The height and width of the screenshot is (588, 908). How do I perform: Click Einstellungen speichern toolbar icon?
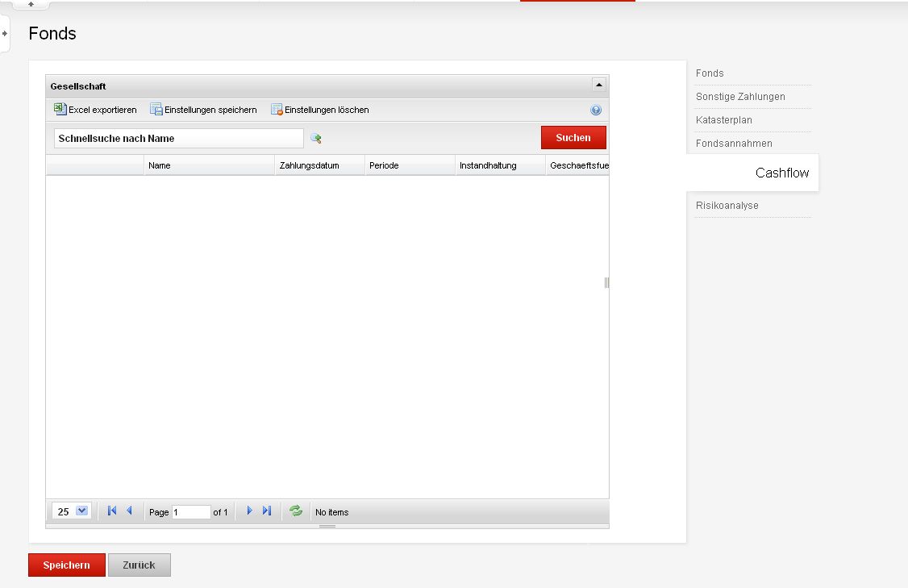(156, 109)
